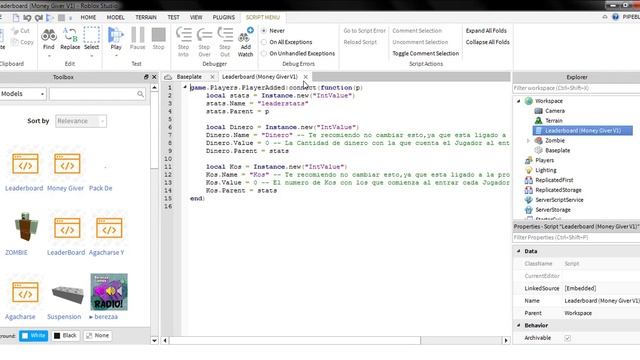Screen dimensions: 640x360
Task: Select On Unhandled Exceptions radio button
Action: (264, 53)
